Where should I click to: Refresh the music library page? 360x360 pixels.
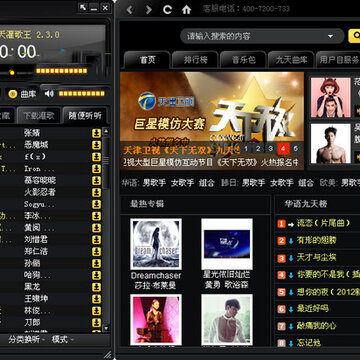click(167, 9)
